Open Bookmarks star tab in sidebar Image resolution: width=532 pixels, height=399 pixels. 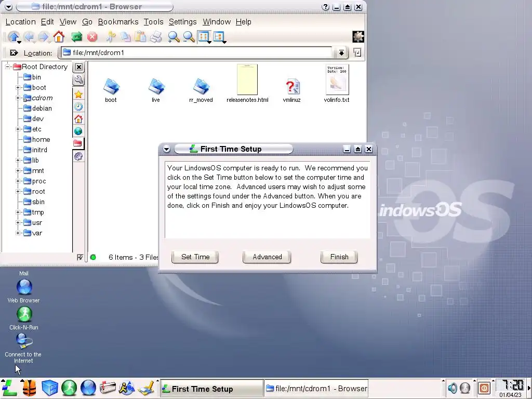tap(78, 95)
